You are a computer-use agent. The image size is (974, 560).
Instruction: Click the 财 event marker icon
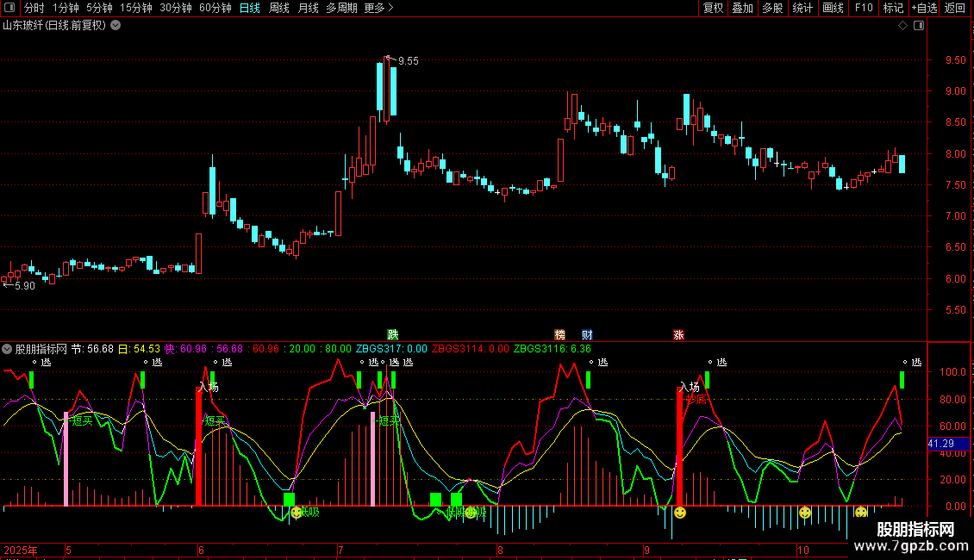click(587, 335)
